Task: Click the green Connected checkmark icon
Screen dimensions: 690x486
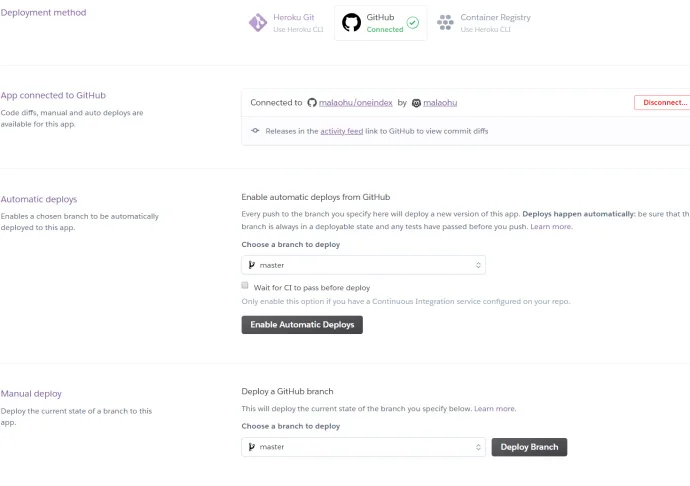Action: [413, 22]
